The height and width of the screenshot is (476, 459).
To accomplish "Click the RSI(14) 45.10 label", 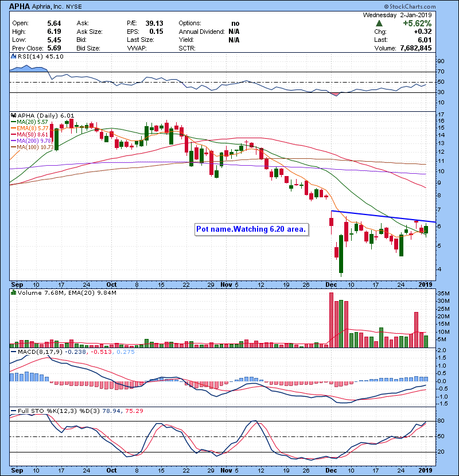I will 40,56.
